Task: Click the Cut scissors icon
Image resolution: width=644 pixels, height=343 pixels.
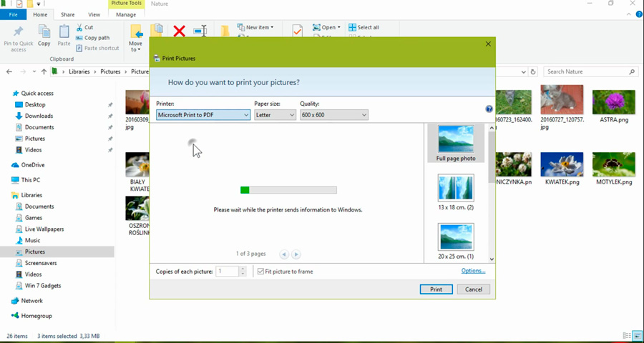Action: point(79,27)
